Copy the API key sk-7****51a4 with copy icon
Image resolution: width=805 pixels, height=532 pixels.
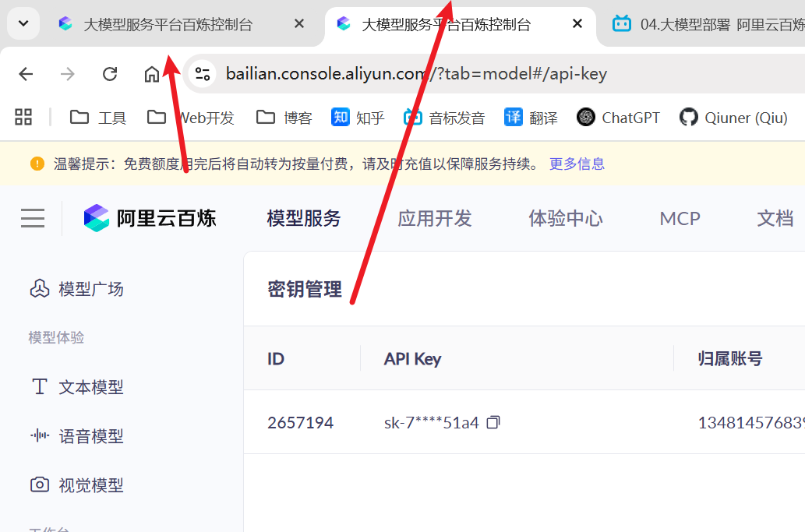[x=493, y=422]
